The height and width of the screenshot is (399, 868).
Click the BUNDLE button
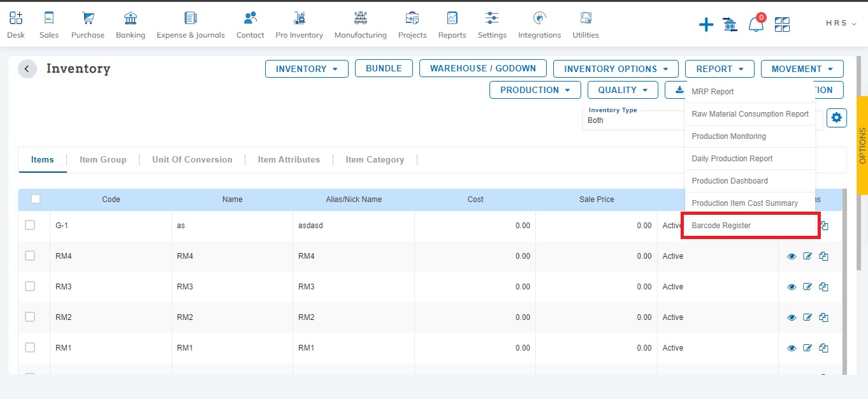[x=384, y=68]
